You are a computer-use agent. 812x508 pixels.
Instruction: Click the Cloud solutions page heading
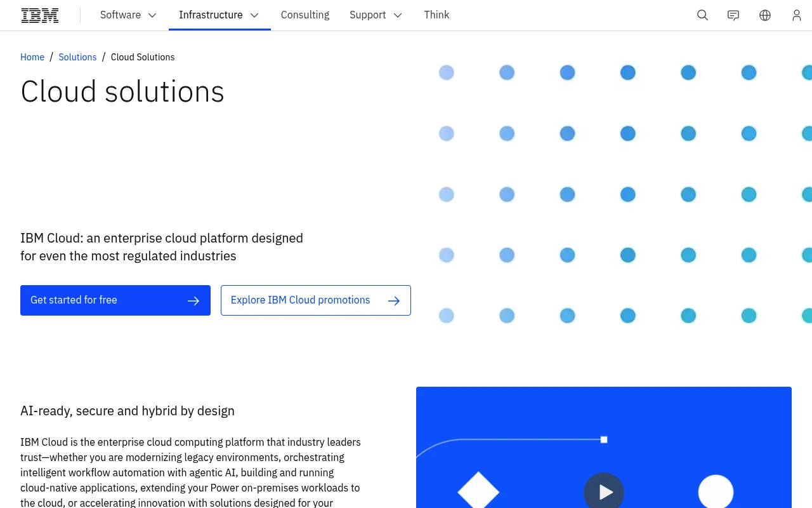tap(122, 91)
